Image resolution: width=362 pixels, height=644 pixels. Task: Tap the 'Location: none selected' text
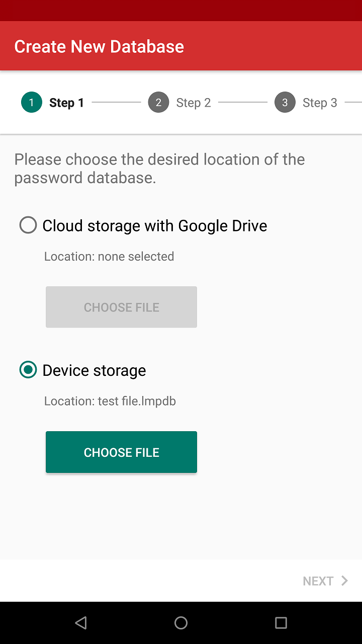pyautogui.click(x=109, y=257)
